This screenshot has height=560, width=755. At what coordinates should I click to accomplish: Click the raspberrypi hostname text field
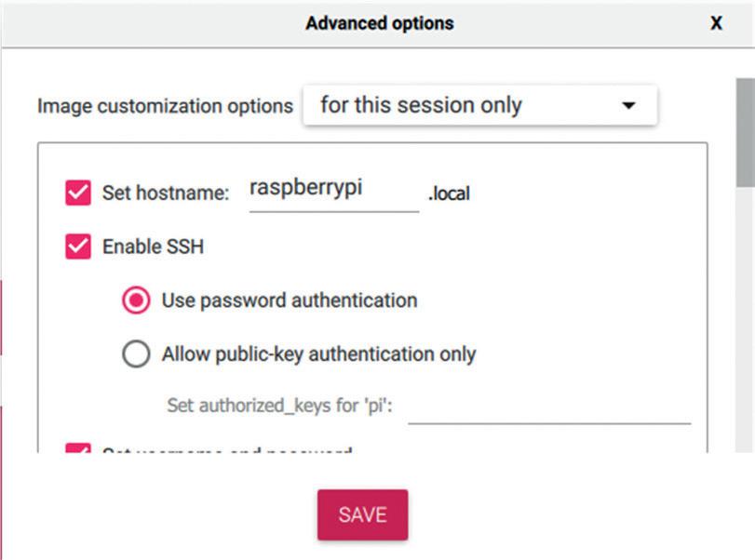coord(333,193)
